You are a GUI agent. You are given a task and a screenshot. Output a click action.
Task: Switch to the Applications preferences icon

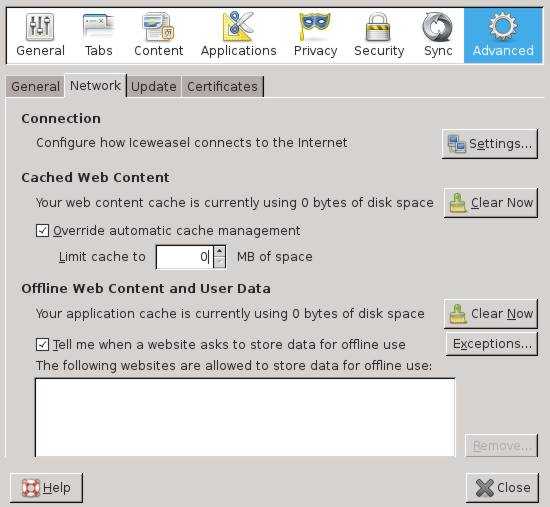click(x=239, y=26)
